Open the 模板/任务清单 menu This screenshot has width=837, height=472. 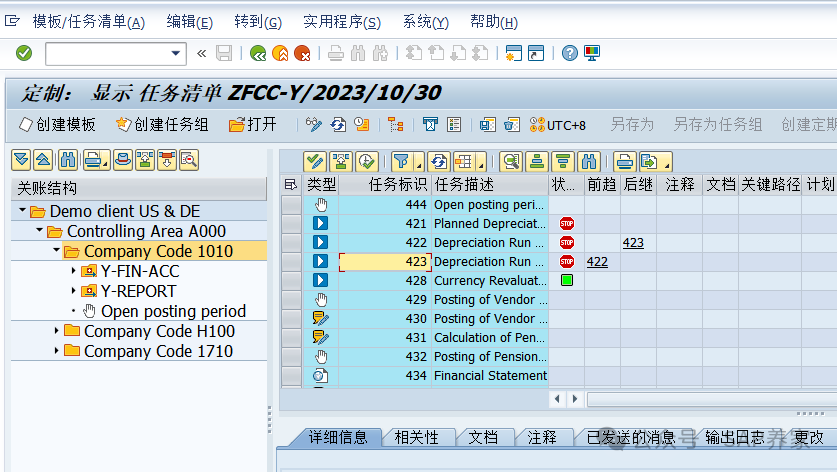[89, 22]
